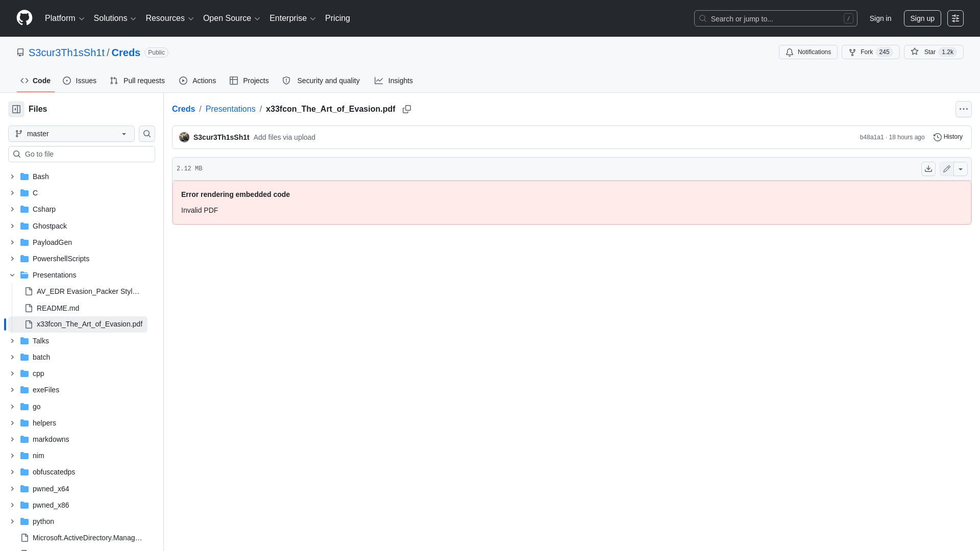Open the Projects tab
Screen dimensions: 980x551
click(249, 81)
